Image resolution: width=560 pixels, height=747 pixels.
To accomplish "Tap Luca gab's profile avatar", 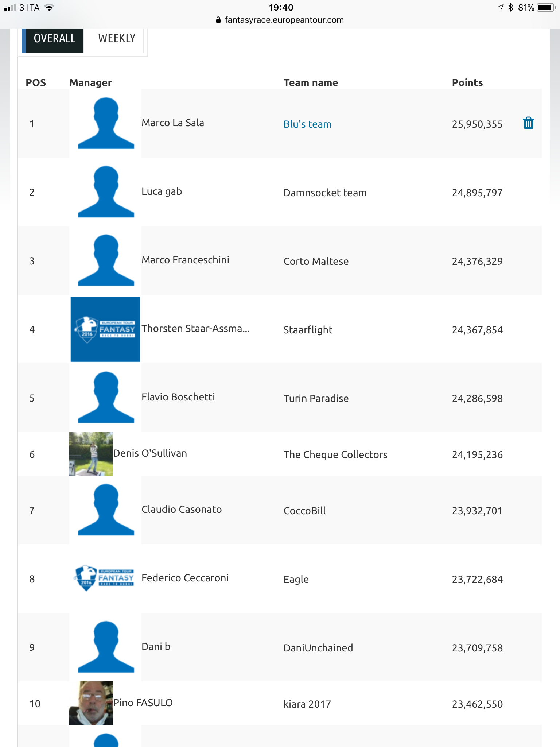I will click(x=106, y=192).
